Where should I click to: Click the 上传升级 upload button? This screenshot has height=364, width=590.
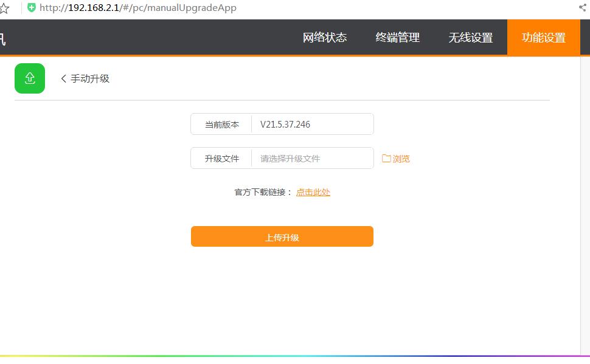(282, 236)
